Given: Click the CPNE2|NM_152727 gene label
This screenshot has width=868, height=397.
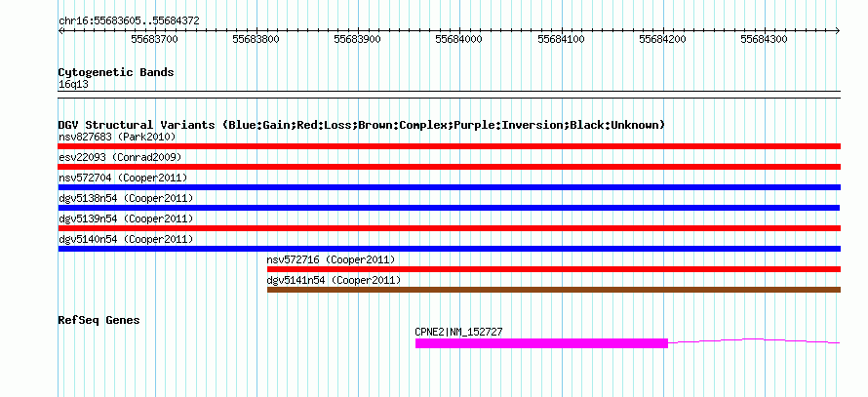Looking at the screenshot, I should click(459, 333).
